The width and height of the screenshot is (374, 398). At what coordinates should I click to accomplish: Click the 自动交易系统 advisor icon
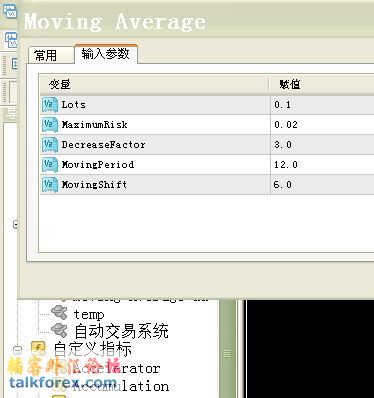click(59, 330)
